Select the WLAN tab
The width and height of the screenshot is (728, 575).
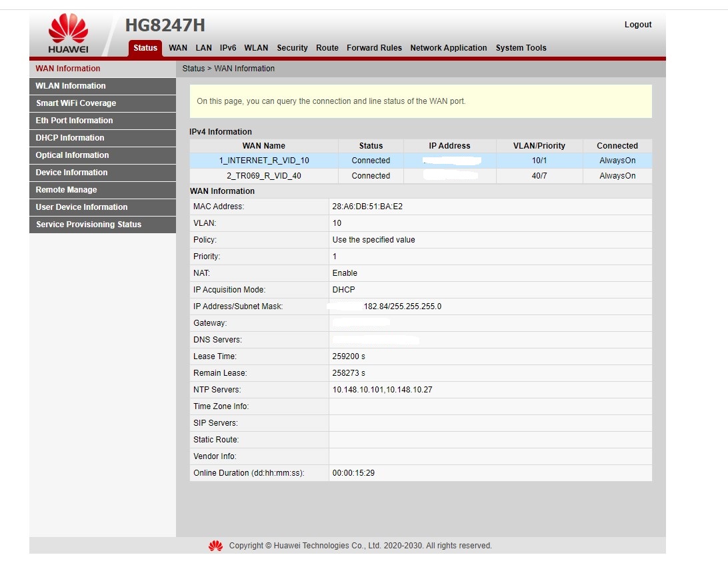tap(256, 48)
